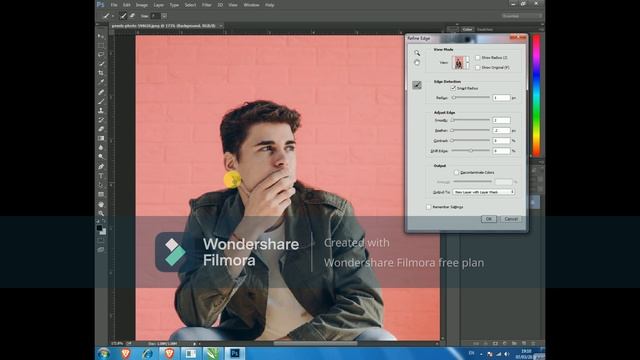Select the Move tool
Screen dimensions: 640x360
[x=101, y=37]
